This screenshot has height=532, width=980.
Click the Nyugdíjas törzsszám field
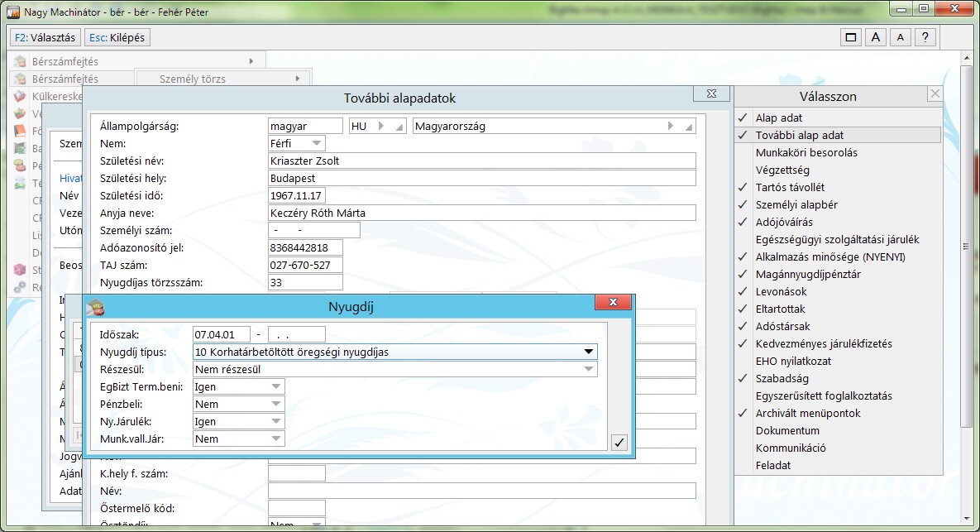coord(305,283)
